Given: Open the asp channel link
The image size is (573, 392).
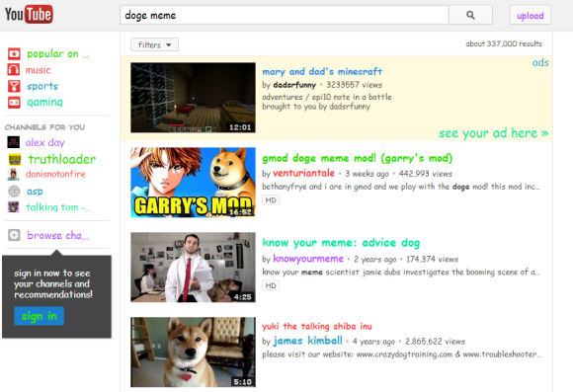Looking at the screenshot, I should coord(35,192).
